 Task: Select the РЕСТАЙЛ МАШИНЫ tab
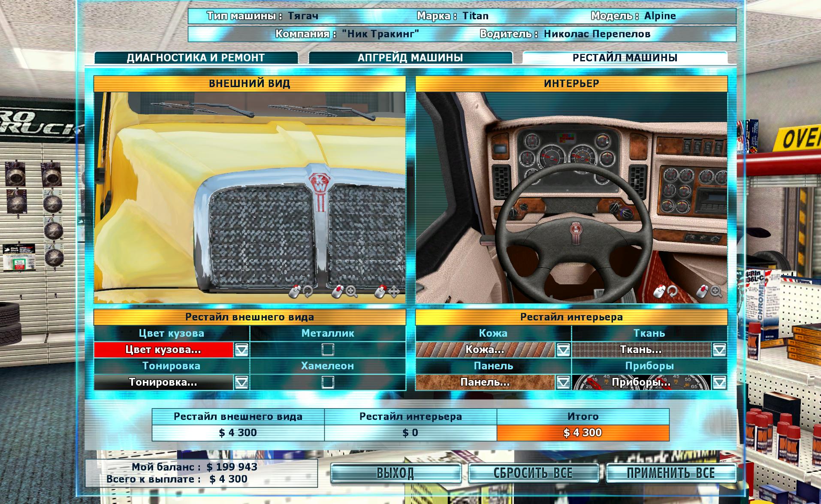(x=625, y=58)
